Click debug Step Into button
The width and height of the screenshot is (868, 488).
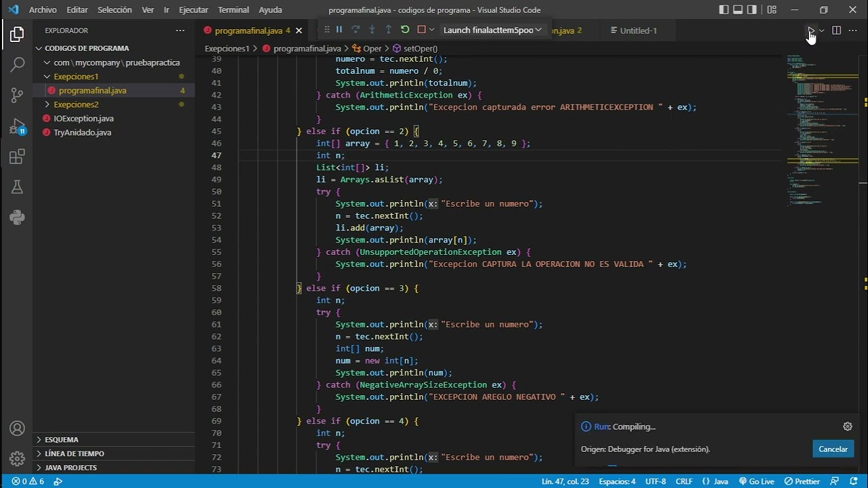tap(372, 30)
